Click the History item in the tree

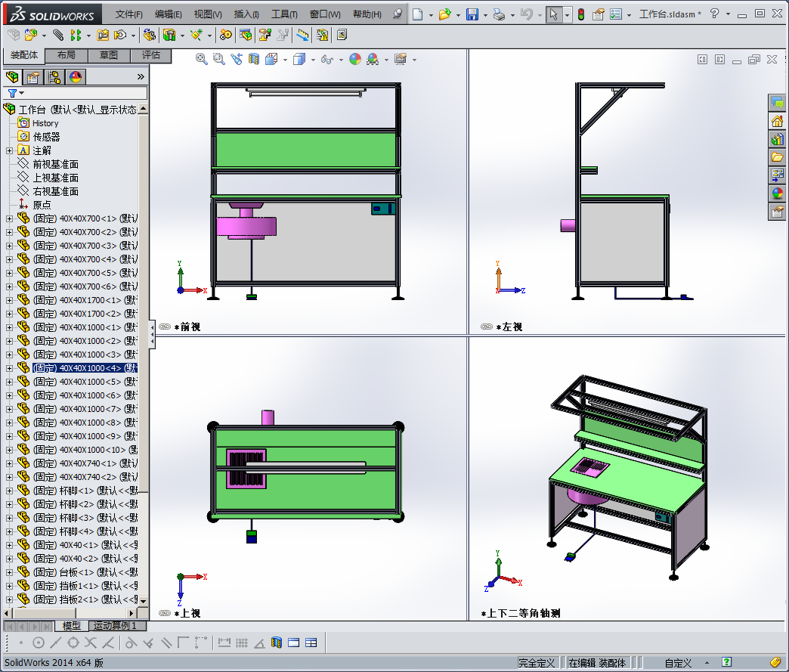click(45, 123)
